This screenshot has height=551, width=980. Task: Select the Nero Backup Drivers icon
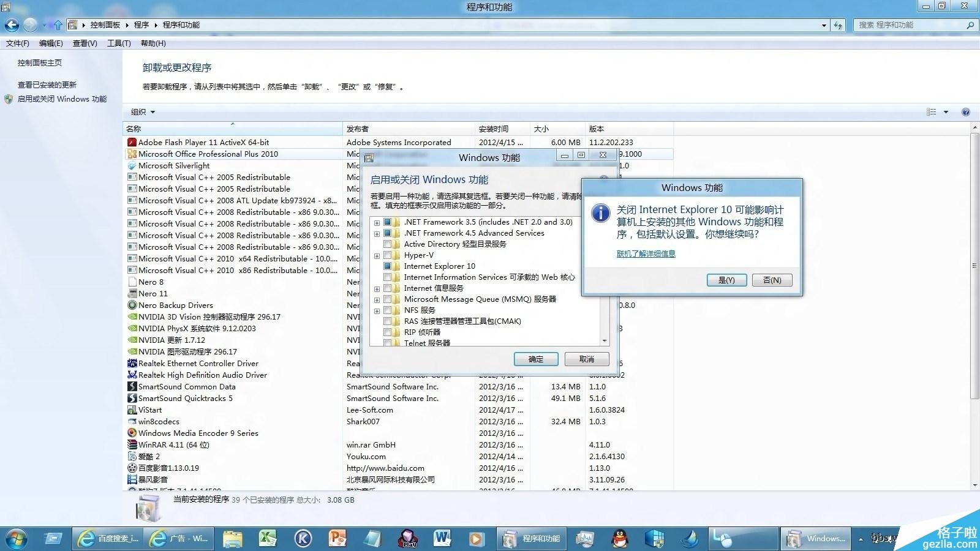point(132,305)
